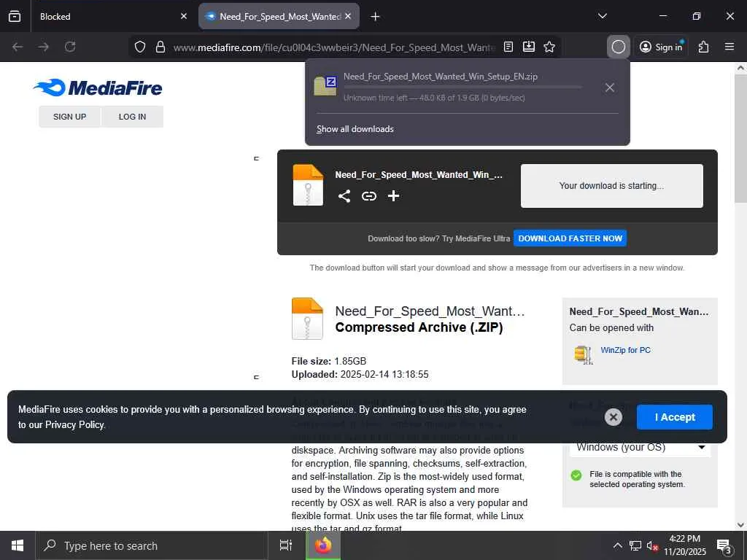Click Firefox icon on taskbar

coord(323,545)
